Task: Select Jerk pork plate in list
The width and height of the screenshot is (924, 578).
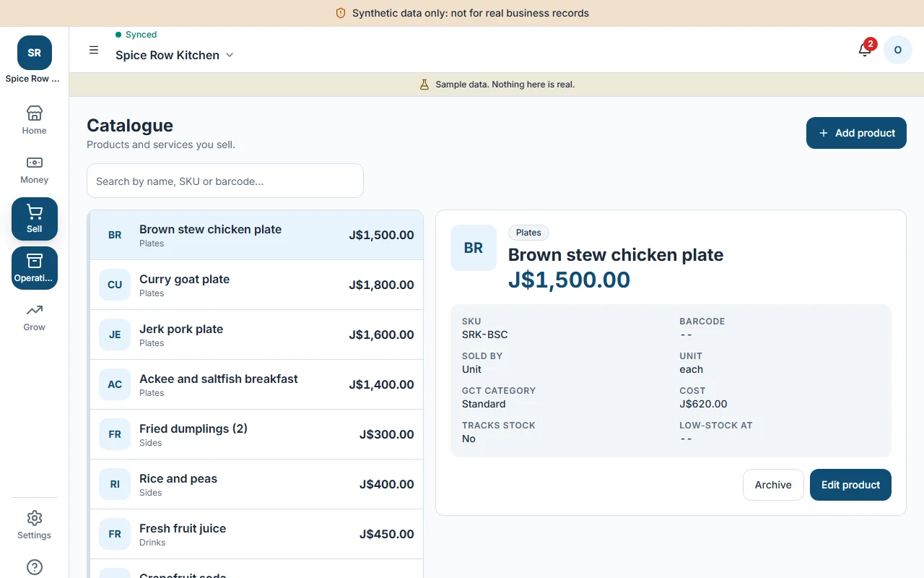Action: click(x=256, y=335)
